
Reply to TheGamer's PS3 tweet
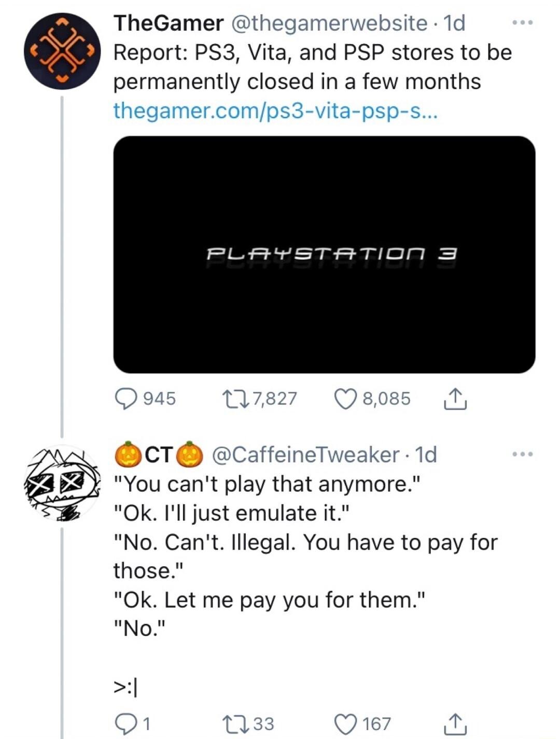click(125, 399)
